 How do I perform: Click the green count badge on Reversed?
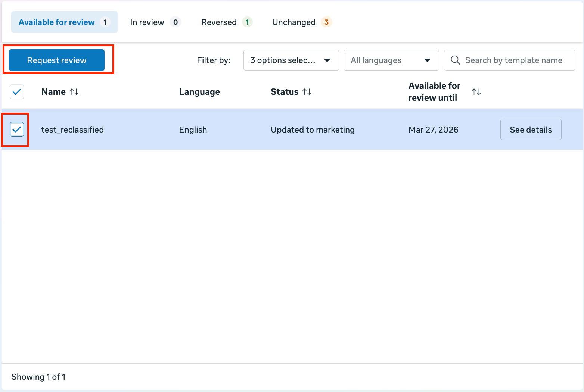coord(247,22)
